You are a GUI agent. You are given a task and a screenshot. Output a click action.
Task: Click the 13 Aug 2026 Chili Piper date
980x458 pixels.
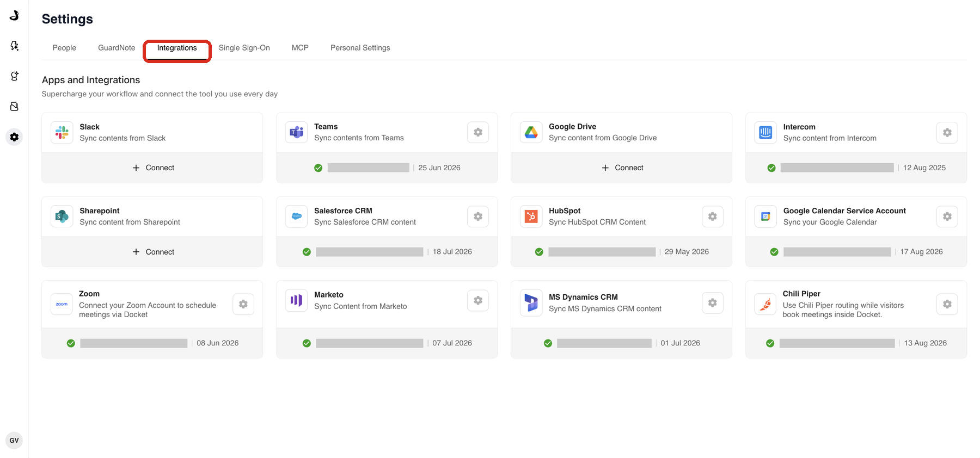[x=926, y=343]
